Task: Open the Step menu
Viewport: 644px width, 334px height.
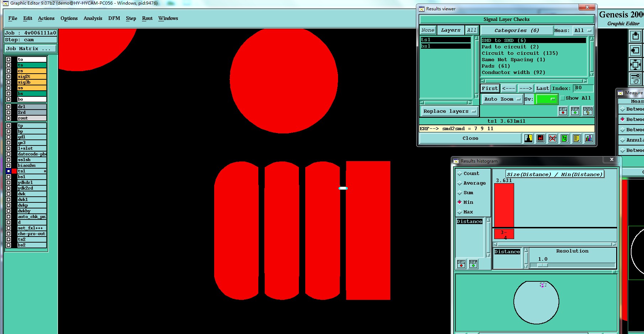Action: tap(131, 18)
